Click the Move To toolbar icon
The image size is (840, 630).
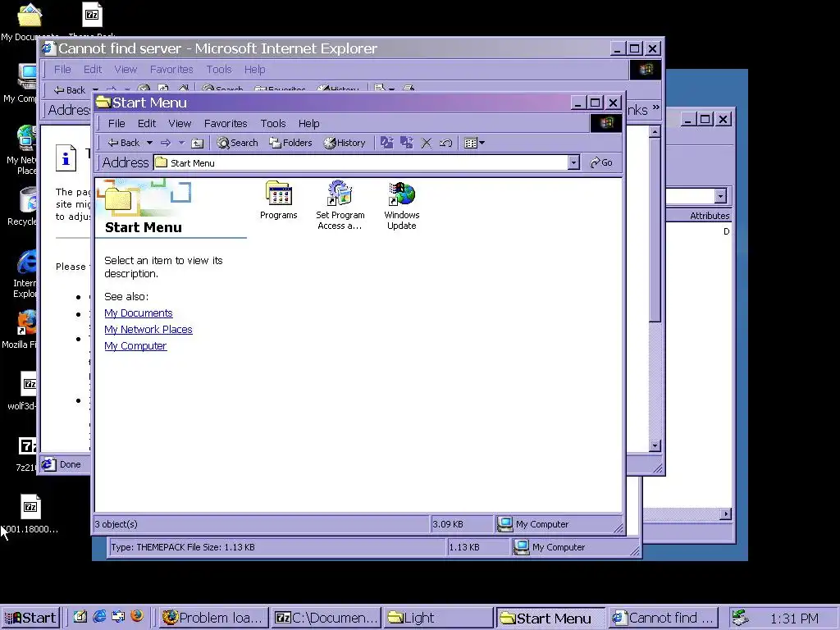[387, 143]
